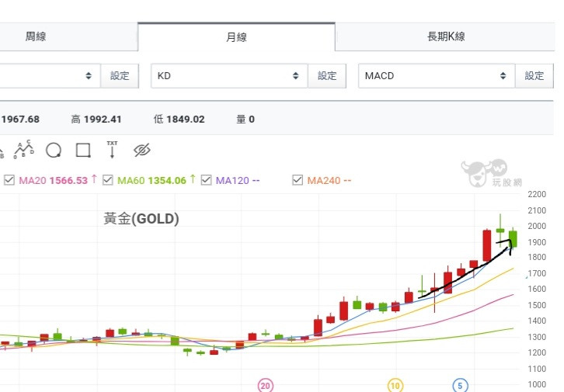Click the 2000 price axis label
The width and height of the screenshot is (564, 392).
[x=537, y=226]
